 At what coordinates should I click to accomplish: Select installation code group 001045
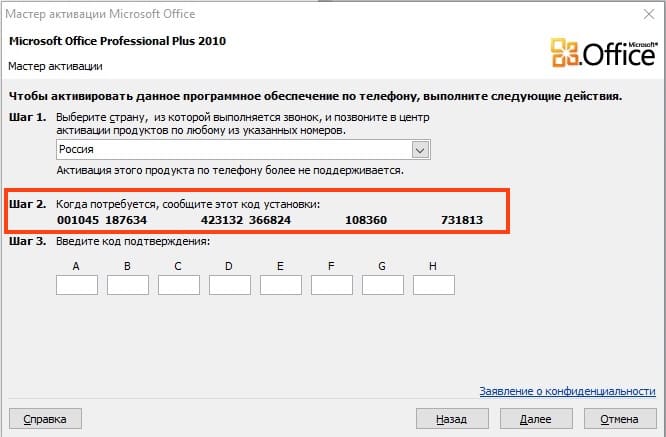click(78, 220)
